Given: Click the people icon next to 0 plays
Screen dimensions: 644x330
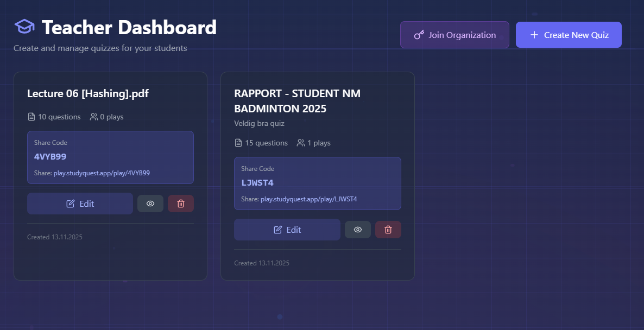Looking at the screenshot, I should click(93, 116).
